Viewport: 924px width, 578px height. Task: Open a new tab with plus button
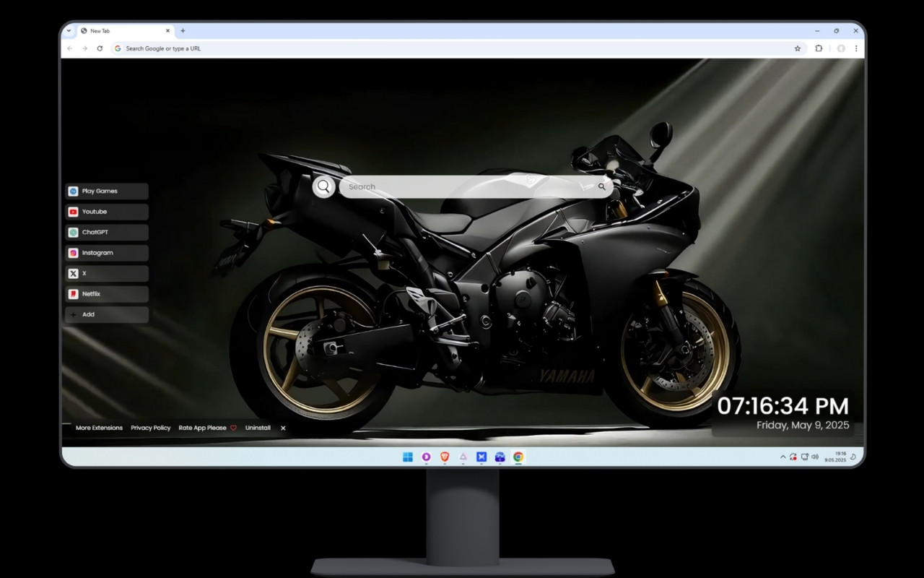(x=183, y=31)
